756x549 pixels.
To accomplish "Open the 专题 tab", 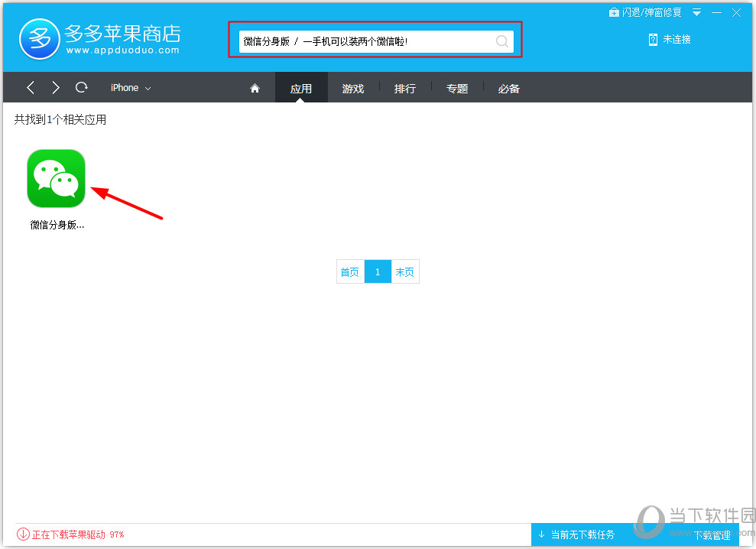I will pyautogui.click(x=457, y=89).
